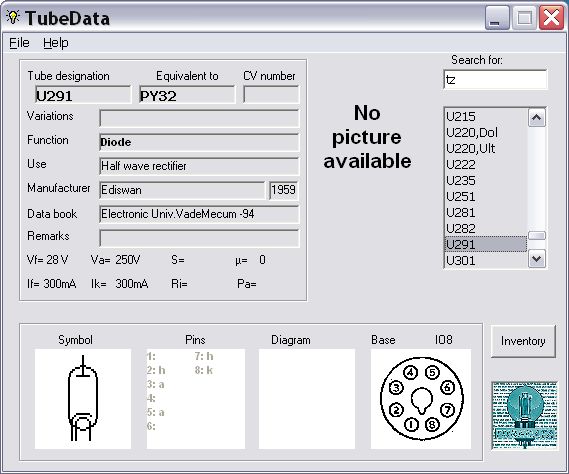Click the tube logo picture below Inventory

[x=524, y=415]
